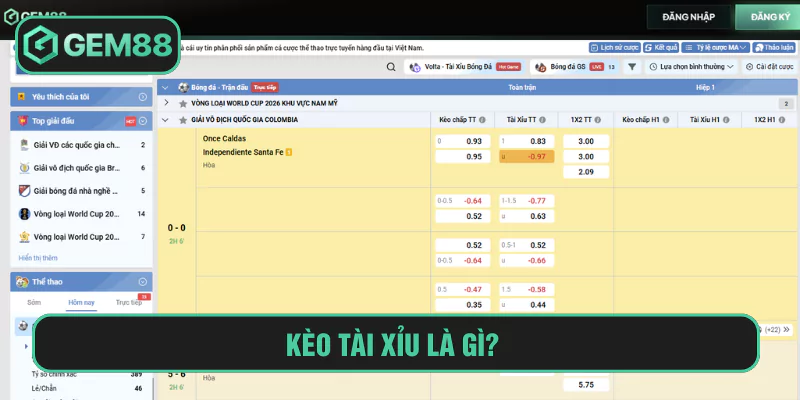This screenshot has height=400, width=800.
Task: Select handicap odds 0.35
Action: click(463, 305)
